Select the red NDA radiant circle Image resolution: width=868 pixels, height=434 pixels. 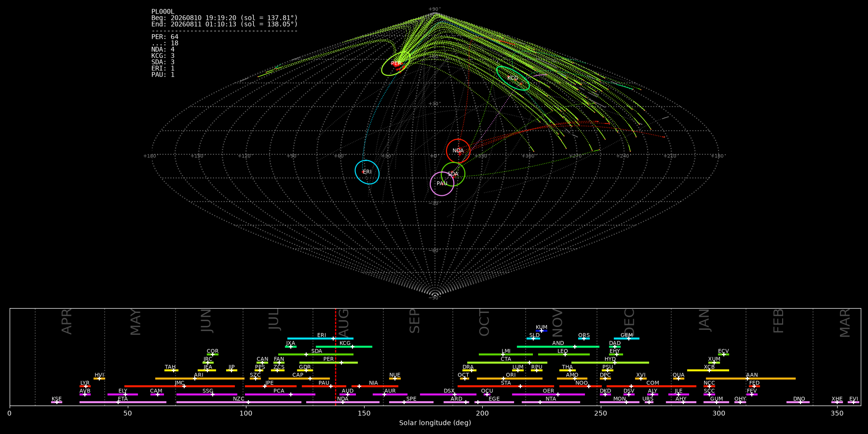[x=458, y=151]
